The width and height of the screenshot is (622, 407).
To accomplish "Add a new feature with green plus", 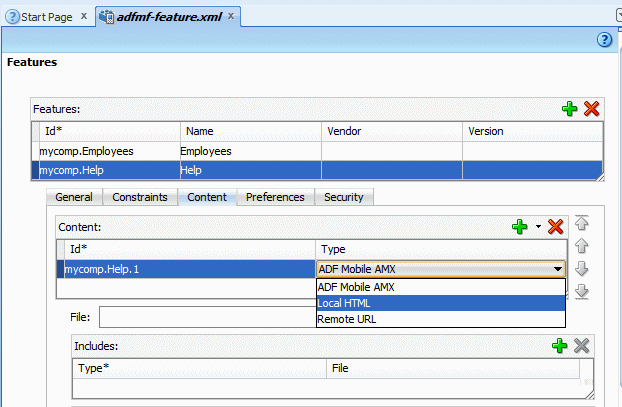I will pyautogui.click(x=570, y=108).
